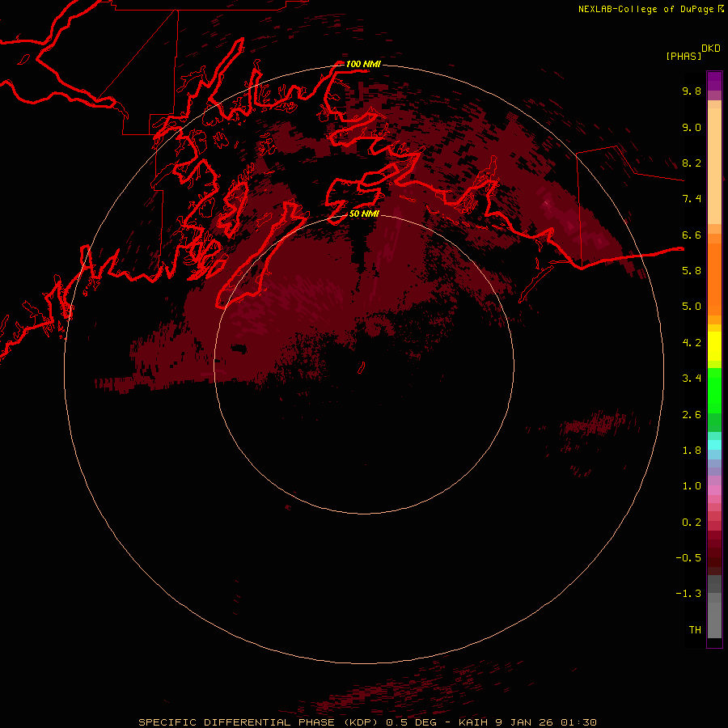Click the cyan segment of color bar
Viewport: 728px width, 728px height.
point(714,445)
